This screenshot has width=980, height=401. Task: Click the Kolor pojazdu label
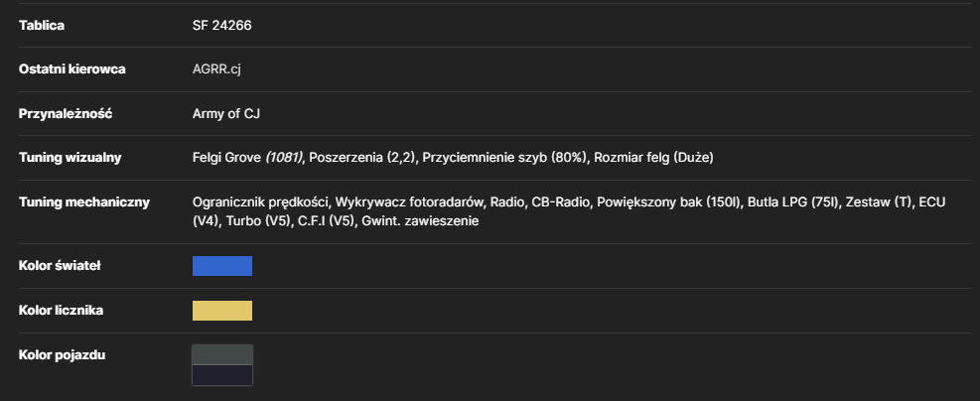(62, 354)
